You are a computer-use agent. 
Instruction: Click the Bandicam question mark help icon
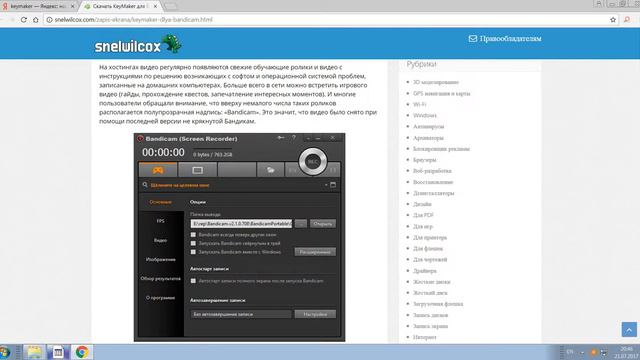pyautogui.click(x=293, y=138)
